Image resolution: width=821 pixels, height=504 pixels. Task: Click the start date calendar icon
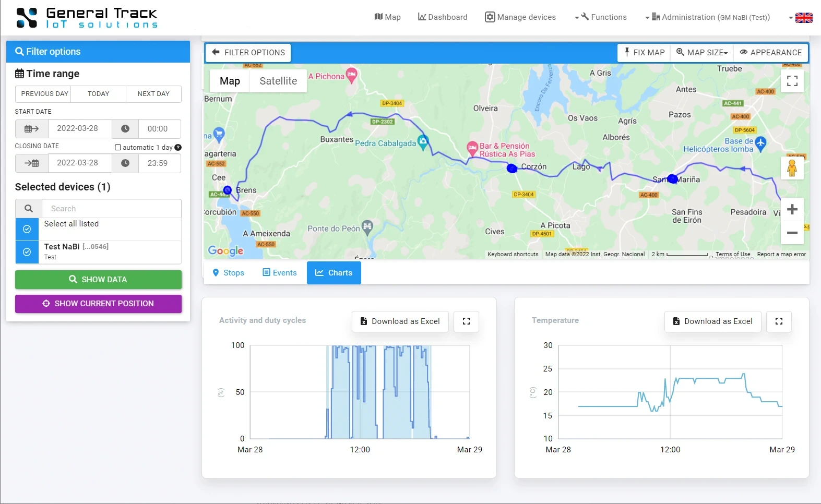(x=32, y=129)
